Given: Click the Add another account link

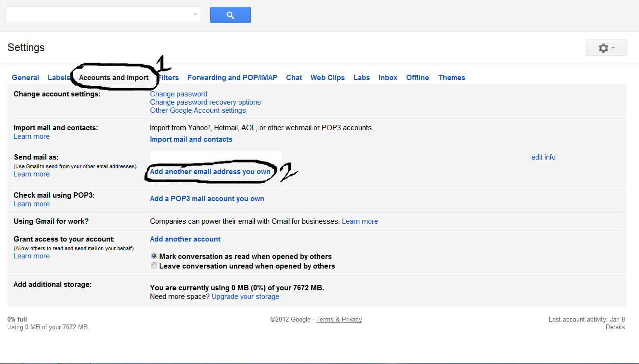Looking at the screenshot, I should [185, 239].
